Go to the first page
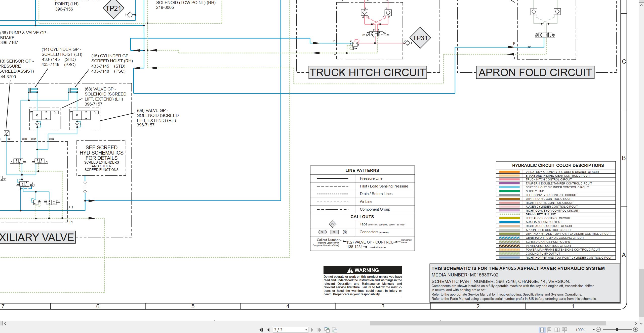 (x=261, y=330)
